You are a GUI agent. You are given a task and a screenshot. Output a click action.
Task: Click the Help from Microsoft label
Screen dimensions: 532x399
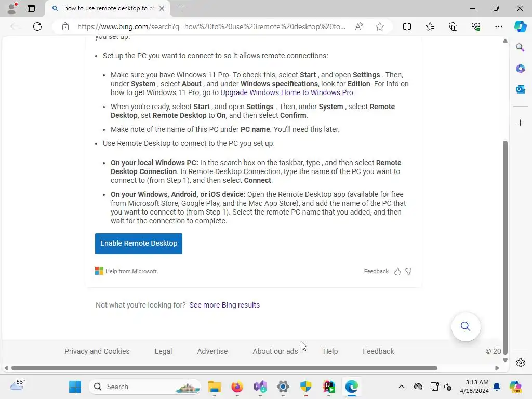click(x=131, y=271)
